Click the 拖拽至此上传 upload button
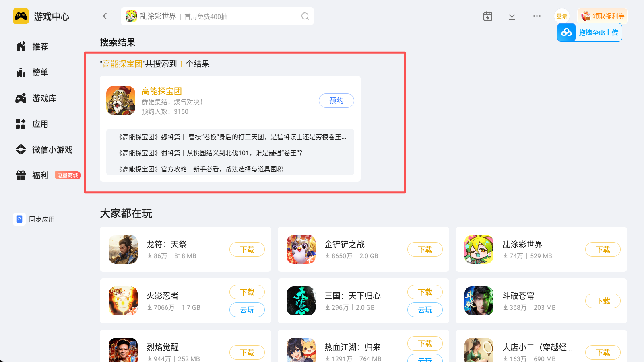 590,33
